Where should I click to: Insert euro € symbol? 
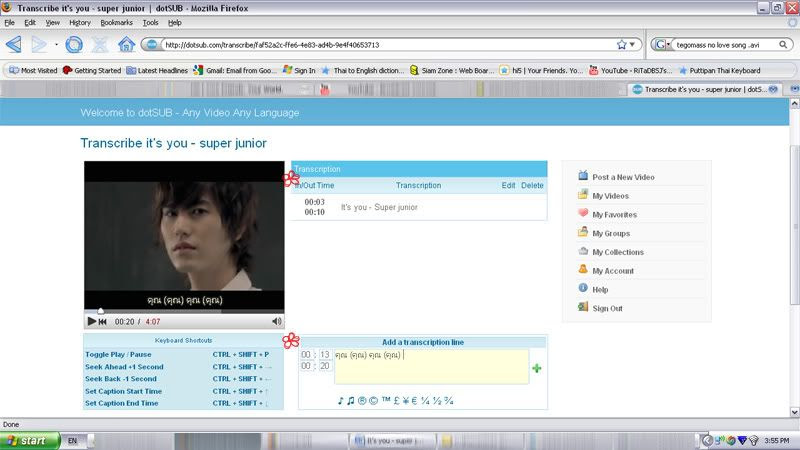coord(414,401)
